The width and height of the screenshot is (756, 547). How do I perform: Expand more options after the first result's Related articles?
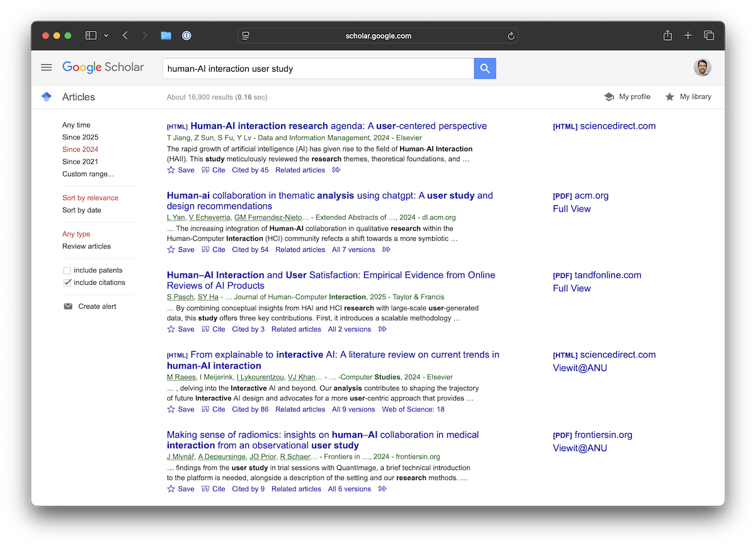pos(336,170)
